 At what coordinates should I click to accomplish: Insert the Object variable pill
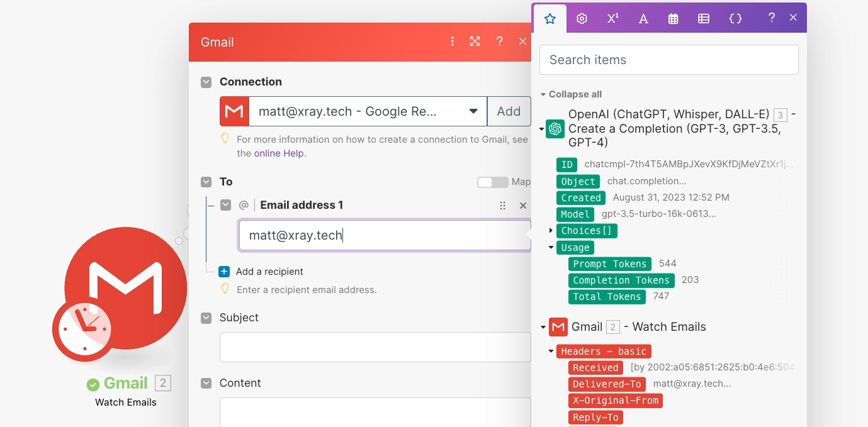pyautogui.click(x=578, y=181)
